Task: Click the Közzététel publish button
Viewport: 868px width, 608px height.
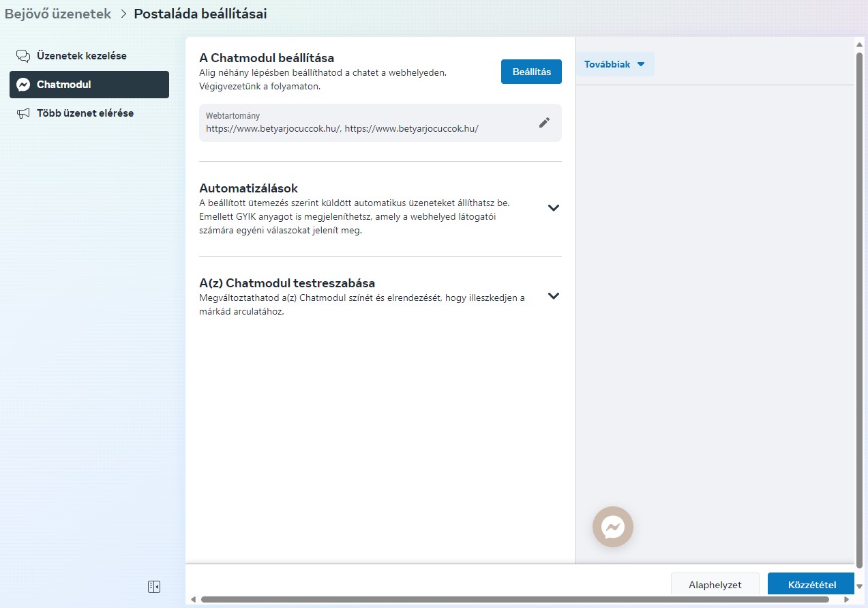Action: [x=811, y=585]
